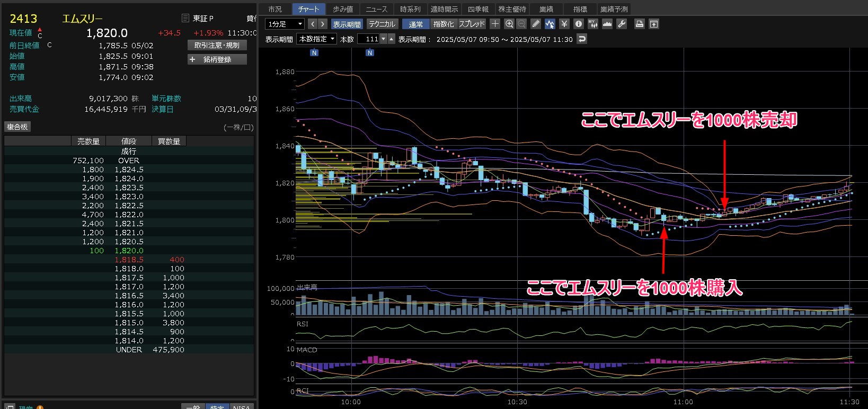Open the 市況 tab
The height and width of the screenshot is (409, 868).
275,9
